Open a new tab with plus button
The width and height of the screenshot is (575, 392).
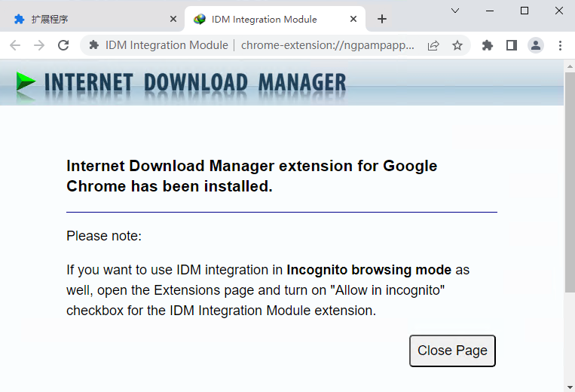point(382,19)
